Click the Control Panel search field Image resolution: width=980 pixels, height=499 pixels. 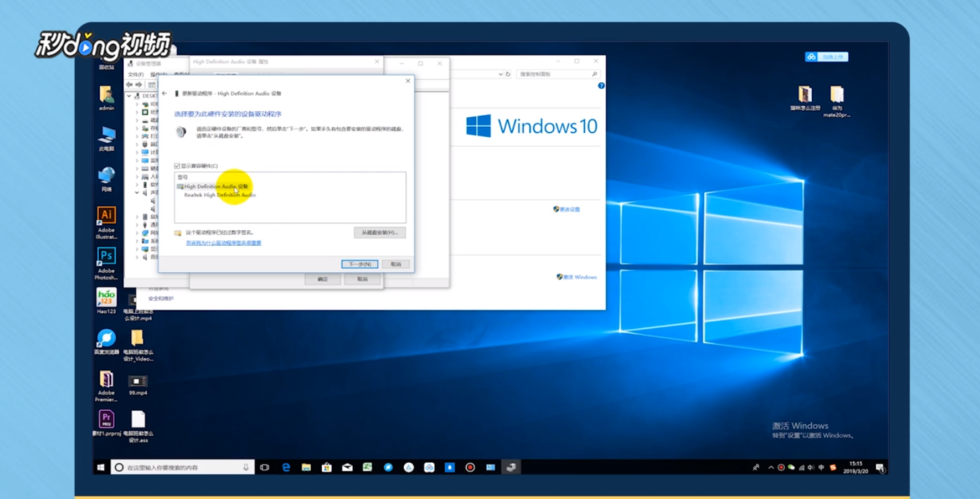click(x=557, y=74)
